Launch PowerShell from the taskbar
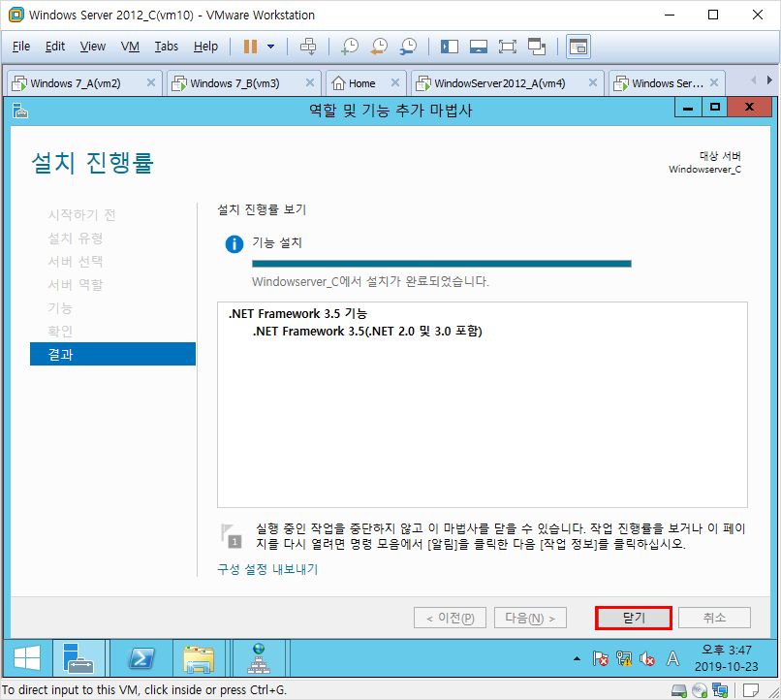Screen dimensions: 781x700 click(141, 658)
